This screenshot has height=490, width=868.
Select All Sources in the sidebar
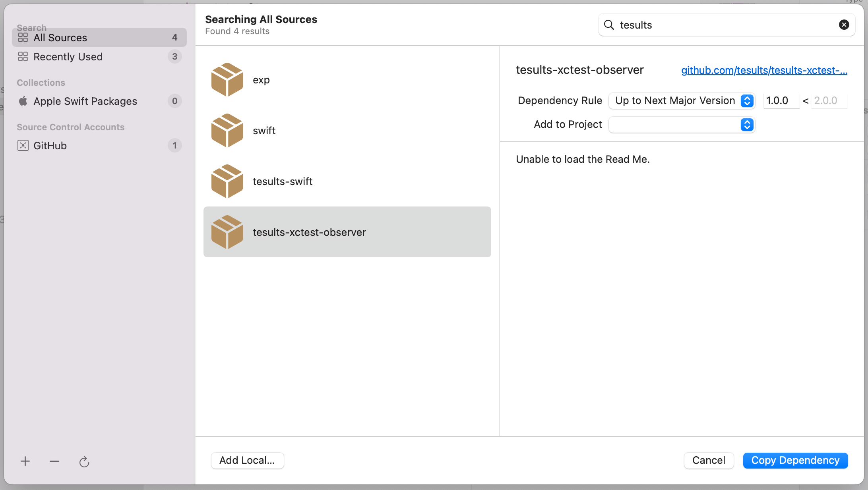click(x=99, y=37)
